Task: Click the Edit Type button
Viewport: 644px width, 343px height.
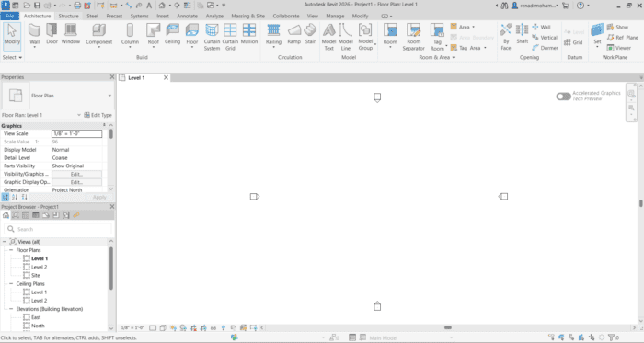Action: pos(98,115)
